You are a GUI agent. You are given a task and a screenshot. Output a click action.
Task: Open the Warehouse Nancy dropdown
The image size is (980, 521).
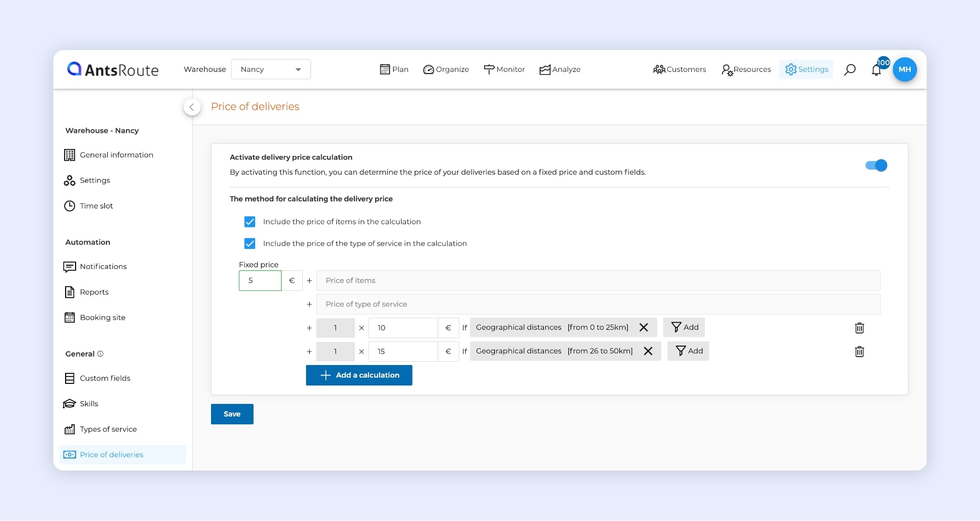tap(271, 69)
